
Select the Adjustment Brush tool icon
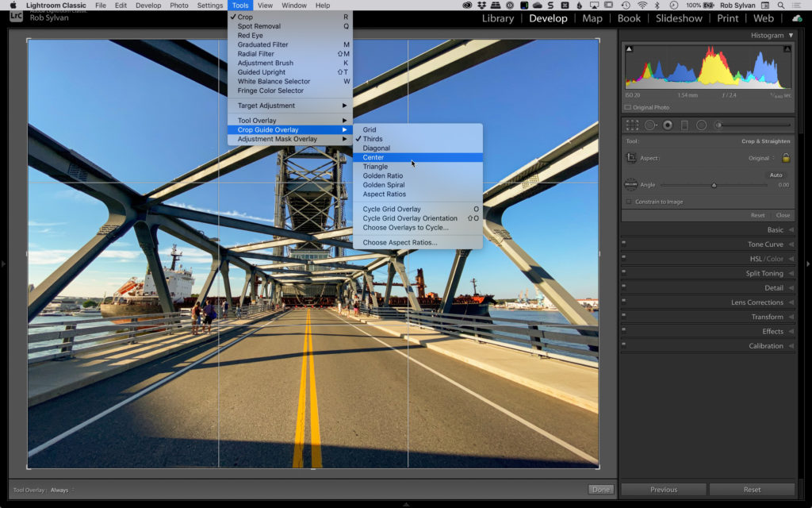click(753, 125)
